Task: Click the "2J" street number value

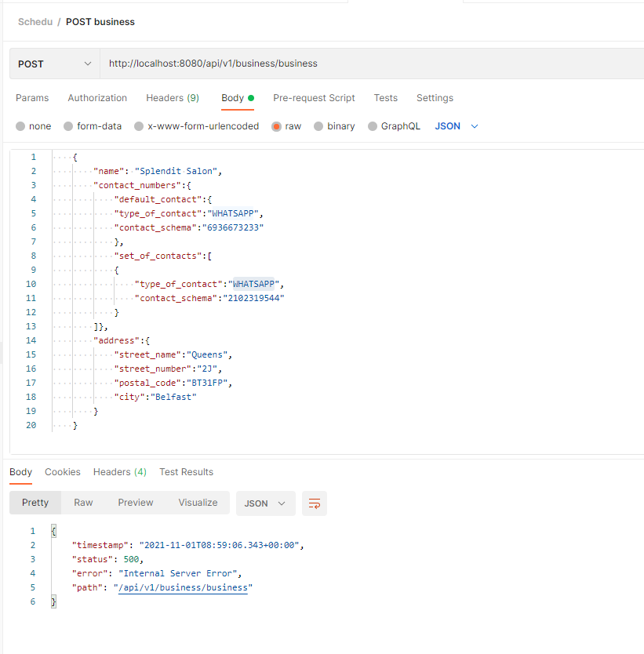Action: tap(207, 369)
